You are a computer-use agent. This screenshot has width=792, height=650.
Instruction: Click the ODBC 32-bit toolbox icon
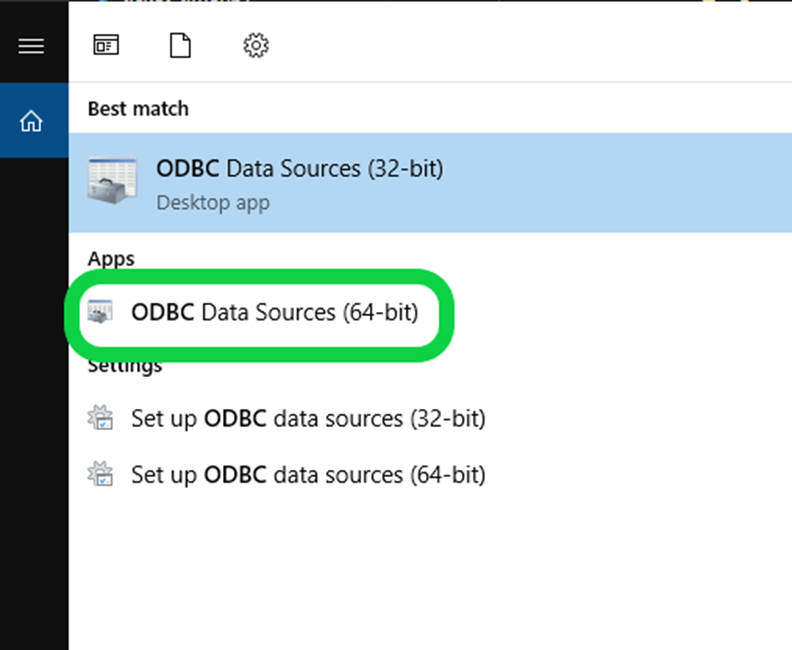[x=112, y=180]
